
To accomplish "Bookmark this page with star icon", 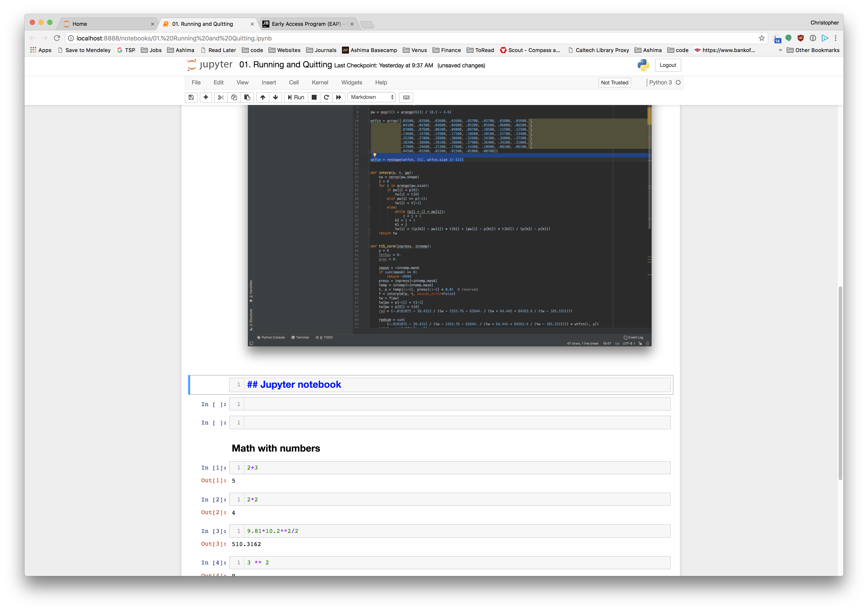I will (761, 38).
